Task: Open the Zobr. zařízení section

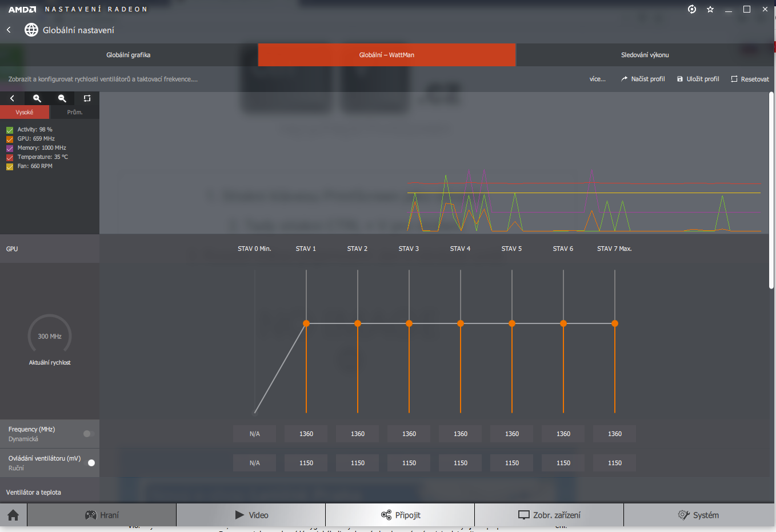Action: [x=549, y=515]
